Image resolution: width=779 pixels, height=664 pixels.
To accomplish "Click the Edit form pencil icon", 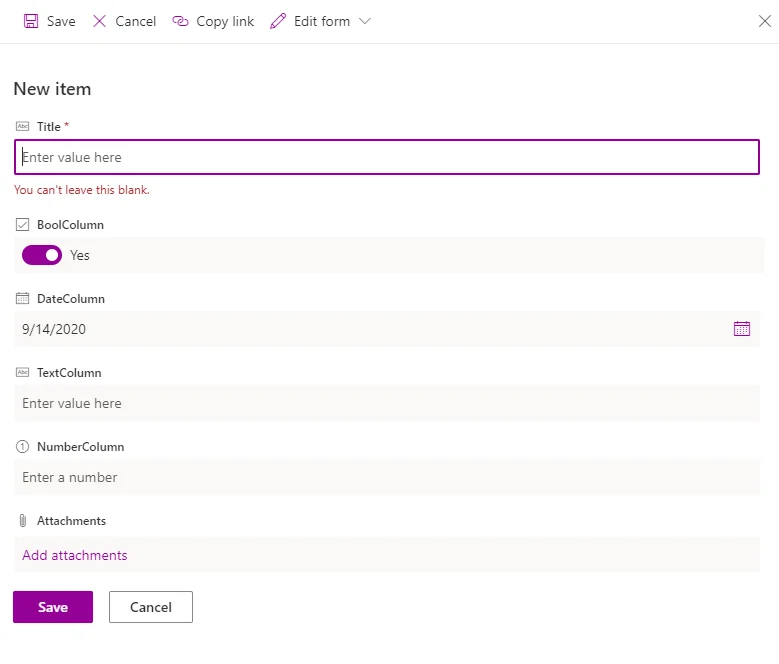I will click(278, 21).
